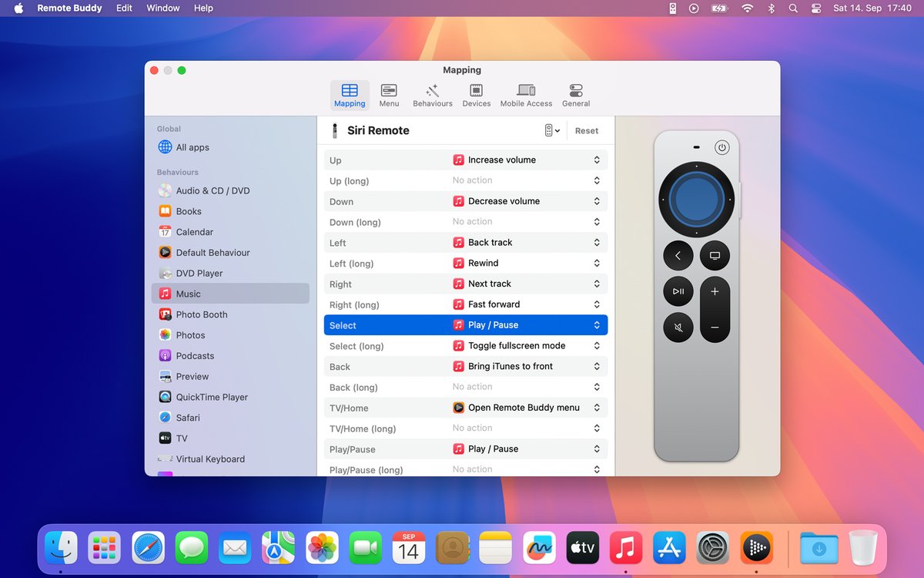Open the Edit menu
This screenshot has height=578, width=924.
click(124, 8)
